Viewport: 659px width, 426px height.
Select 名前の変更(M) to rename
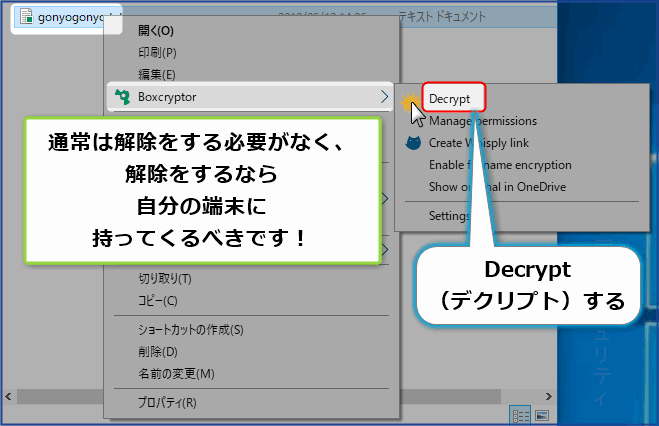coord(176,373)
